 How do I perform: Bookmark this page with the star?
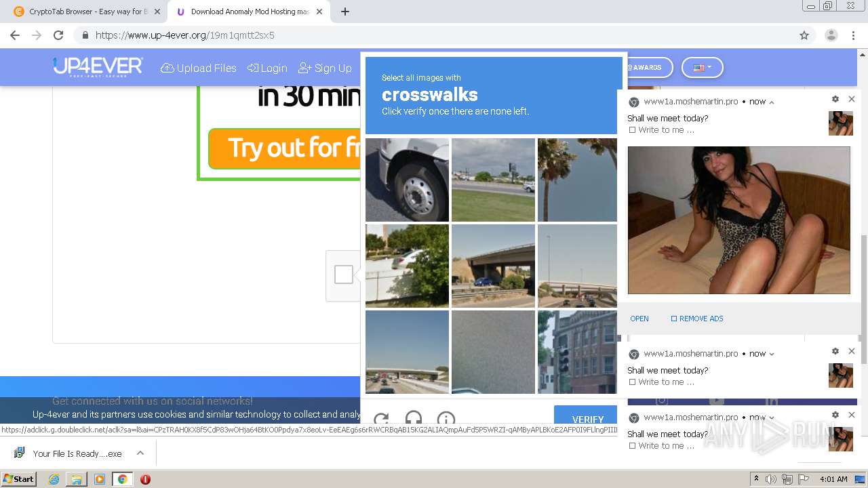click(x=804, y=35)
